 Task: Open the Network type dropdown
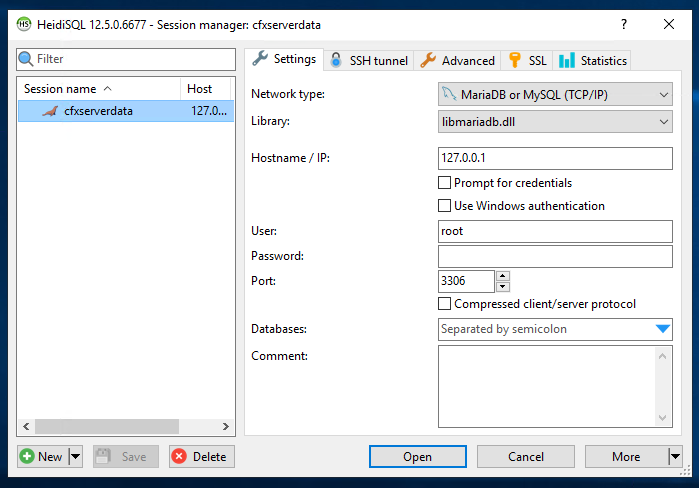663,94
